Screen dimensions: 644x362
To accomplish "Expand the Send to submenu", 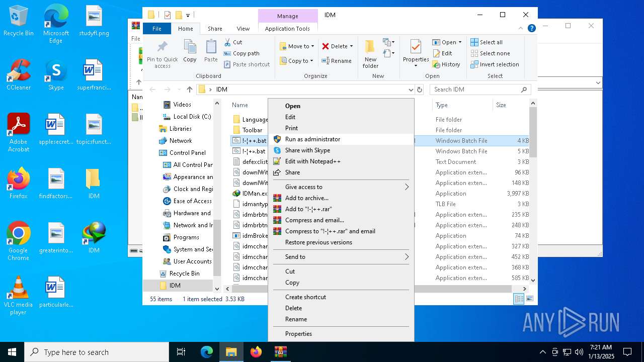I will tap(341, 257).
